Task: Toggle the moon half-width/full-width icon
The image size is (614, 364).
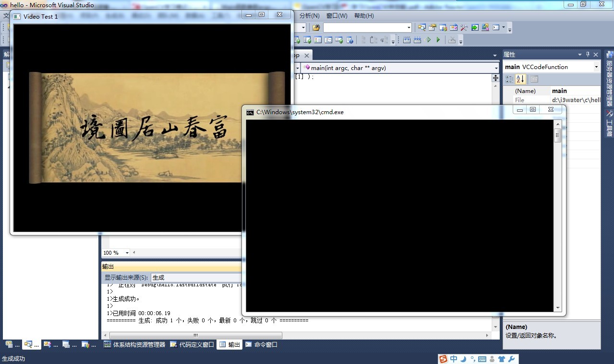Action: [x=463, y=359]
